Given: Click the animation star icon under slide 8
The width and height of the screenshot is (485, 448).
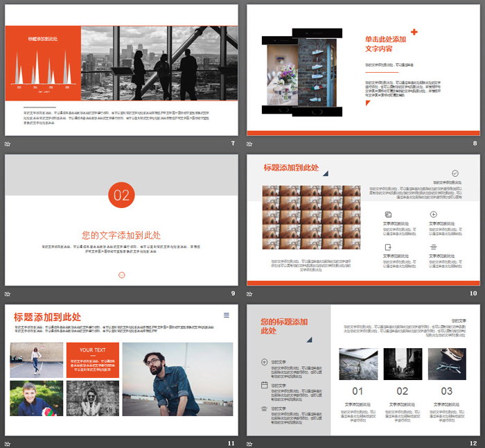Looking at the screenshot, I should [x=249, y=144].
